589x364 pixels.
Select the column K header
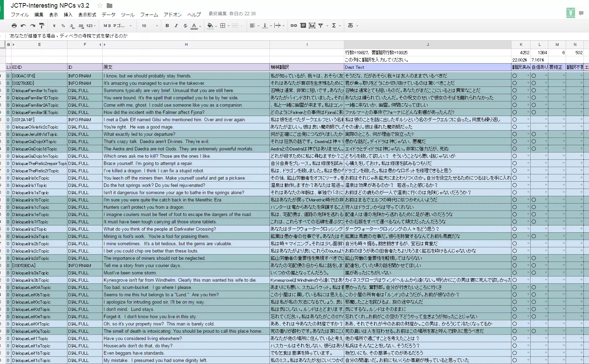click(x=521, y=44)
